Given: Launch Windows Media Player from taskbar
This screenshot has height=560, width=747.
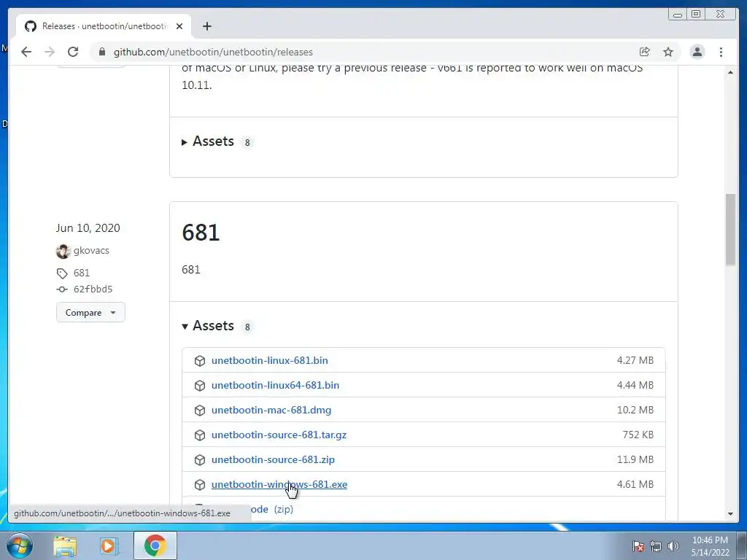Looking at the screenshot, I should point(109,545).
